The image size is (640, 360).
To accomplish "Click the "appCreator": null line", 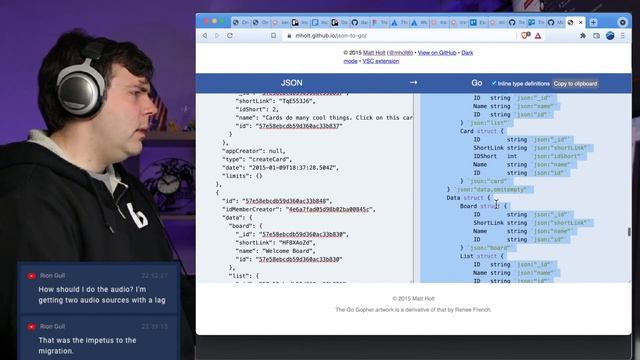I will click(253, 151).
